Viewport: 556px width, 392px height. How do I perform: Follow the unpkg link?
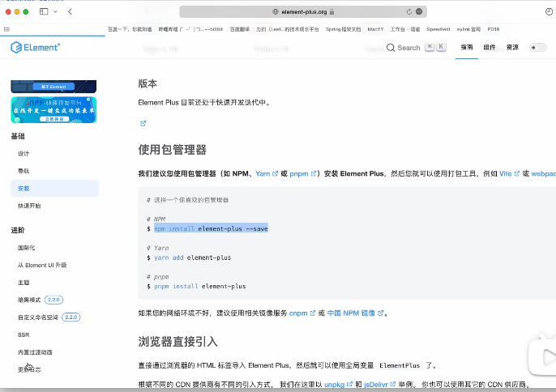pyautogui.click(x=338, y=384)
